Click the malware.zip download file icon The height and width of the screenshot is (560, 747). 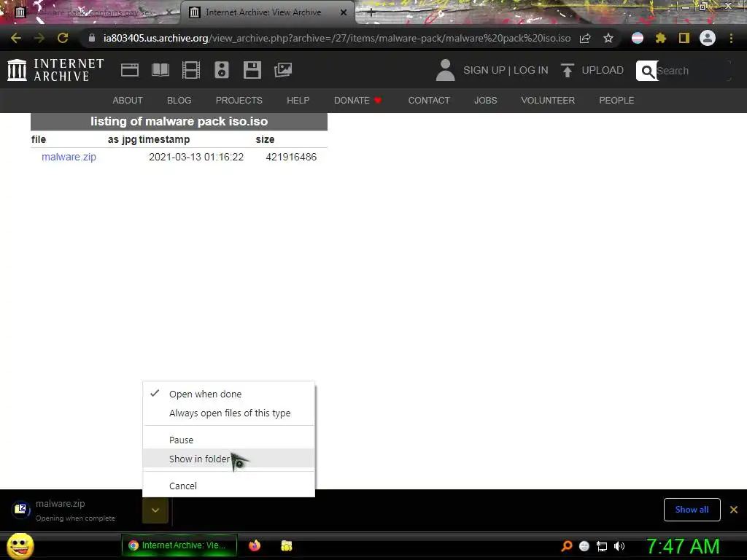coord(20,510)
